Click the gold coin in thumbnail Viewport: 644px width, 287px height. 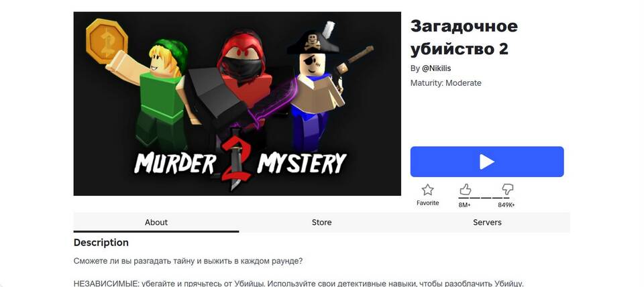pyautogui.click(x=107, y=41)
